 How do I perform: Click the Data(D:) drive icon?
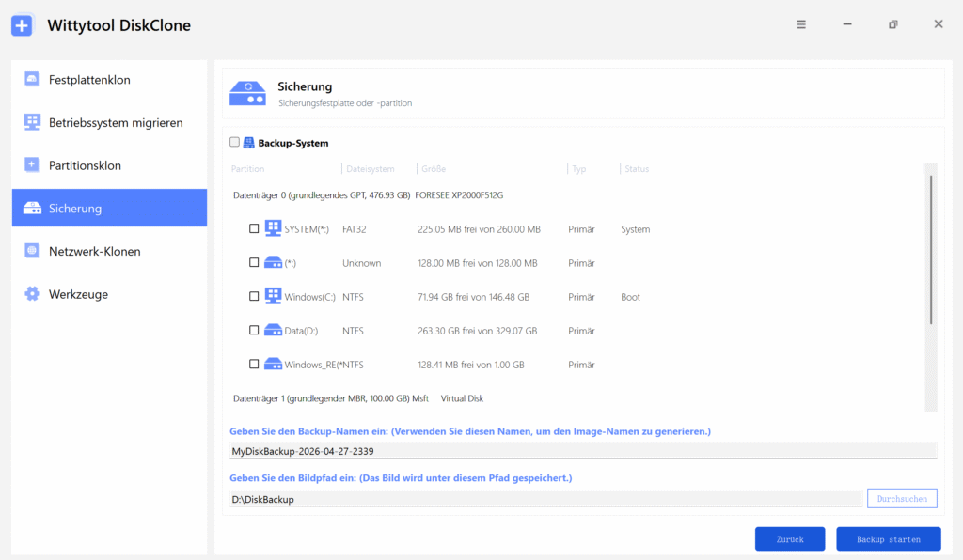click(274, 330)
